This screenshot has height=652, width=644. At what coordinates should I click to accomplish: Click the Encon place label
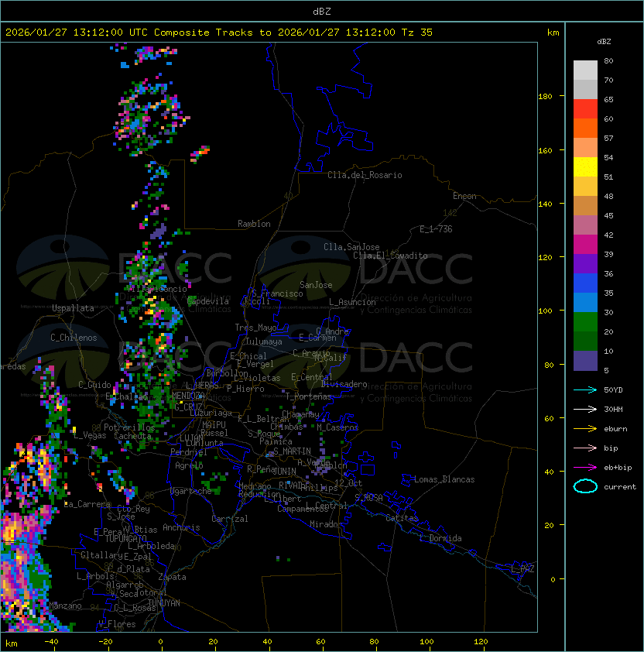click(464, 196)
